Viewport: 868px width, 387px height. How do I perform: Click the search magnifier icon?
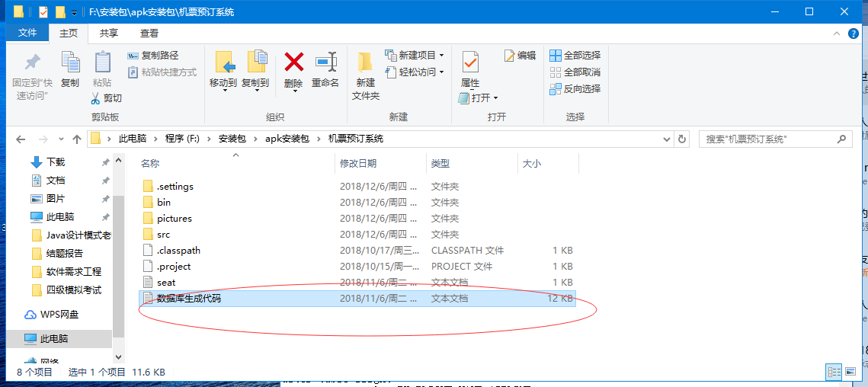click(x=843, y=139)
